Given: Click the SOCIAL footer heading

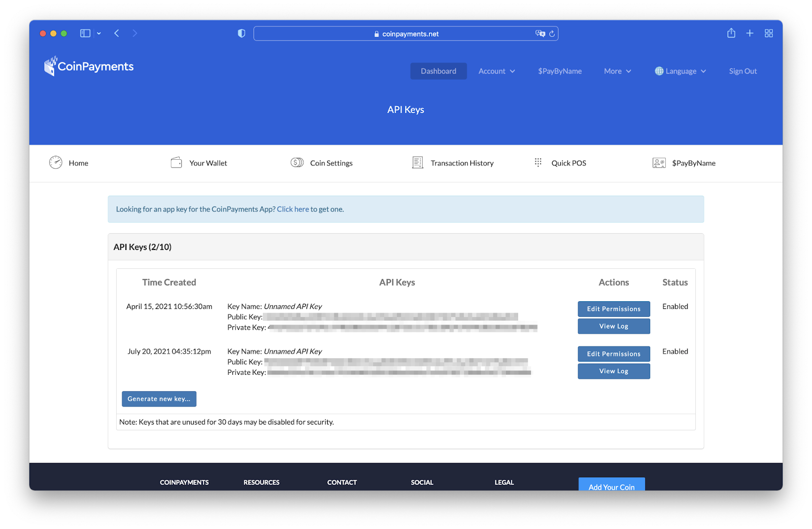Looking at the screenshot, I should [x=422, y=482].
